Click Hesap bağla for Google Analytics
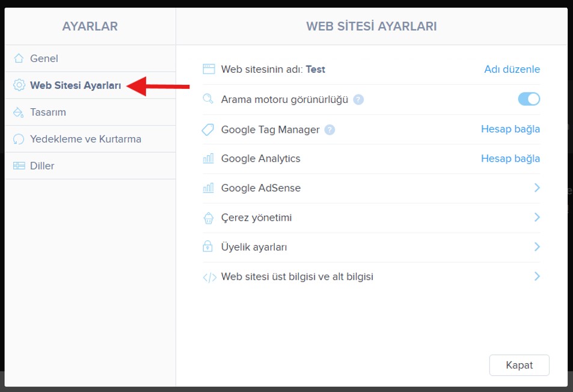 point(510,159)
